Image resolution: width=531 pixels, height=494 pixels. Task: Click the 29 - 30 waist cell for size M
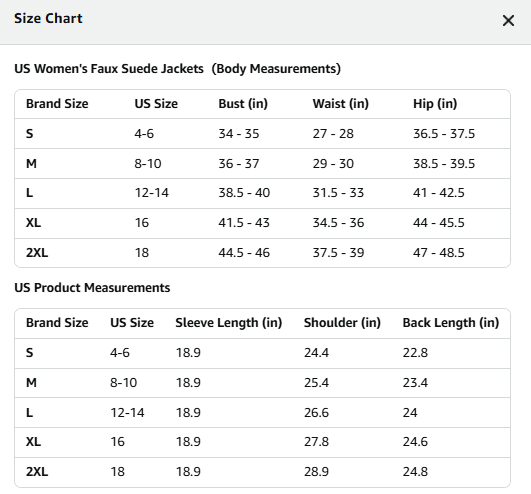333,164
